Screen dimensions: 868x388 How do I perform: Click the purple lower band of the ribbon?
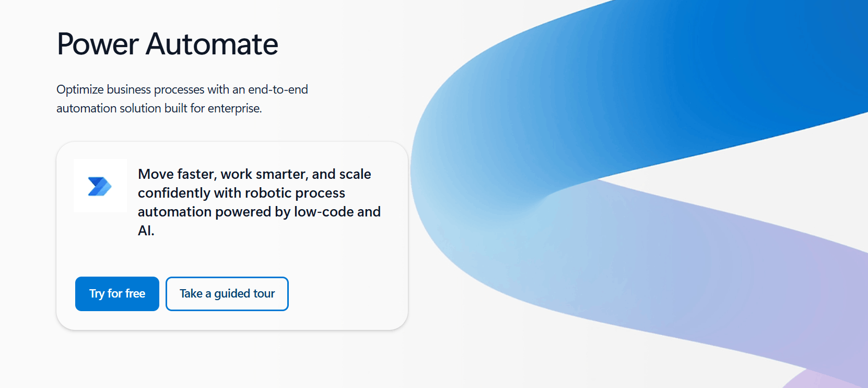click(x=731, y=277)
